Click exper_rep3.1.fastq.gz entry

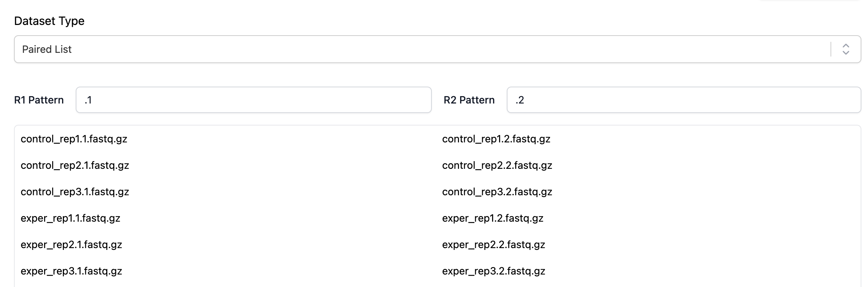(x=71, y=271)
